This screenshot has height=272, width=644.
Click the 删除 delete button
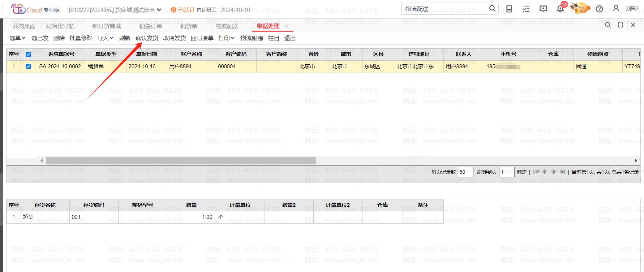(x=59, y=38)
